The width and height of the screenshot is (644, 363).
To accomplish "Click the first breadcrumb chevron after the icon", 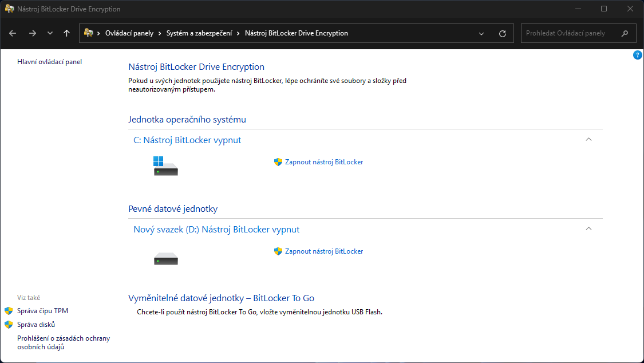I will pos(98,33).
